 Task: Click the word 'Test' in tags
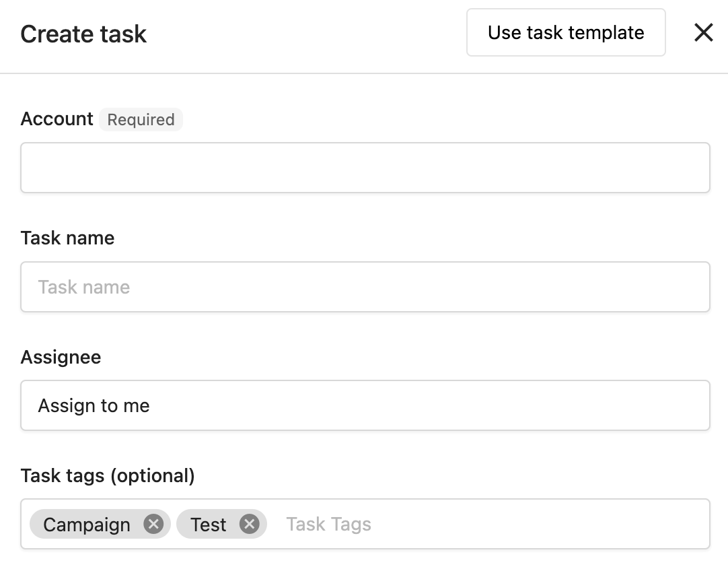click(209, 525)
